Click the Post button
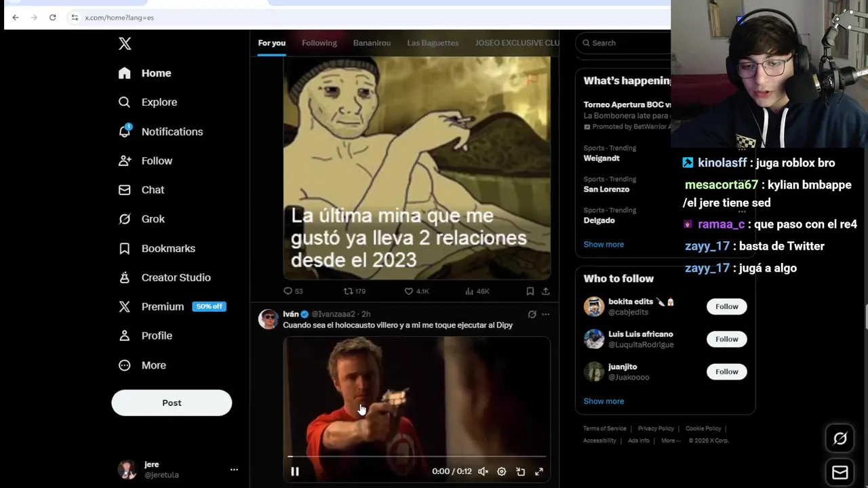Image resolution: width=868 pixels, height=488 pixels. 172,403
